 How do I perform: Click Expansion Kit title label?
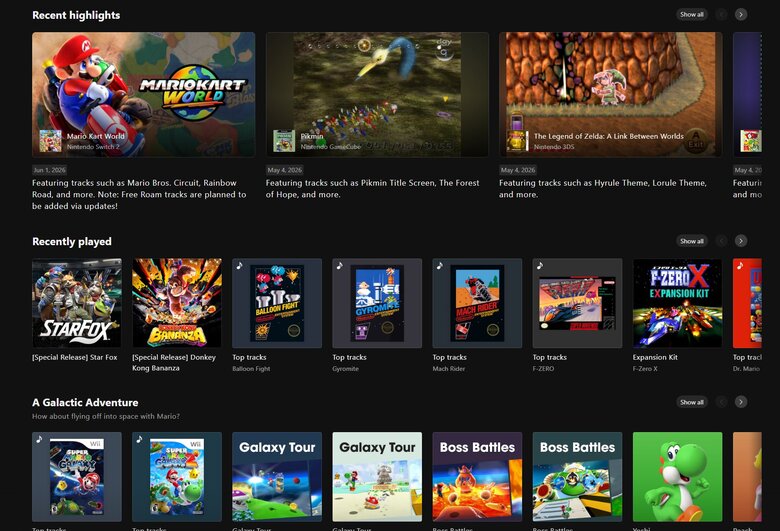click(x=655, y=357)
